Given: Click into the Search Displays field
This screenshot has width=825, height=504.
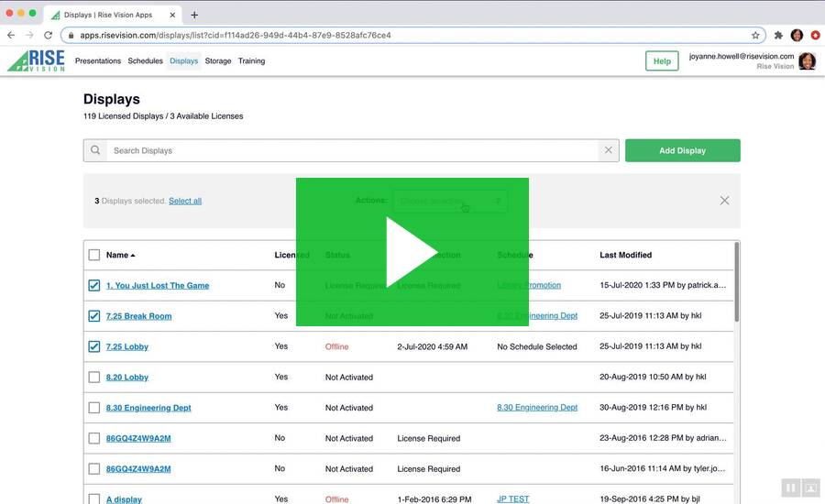Looking at the screenshot, I should point(352,150).
